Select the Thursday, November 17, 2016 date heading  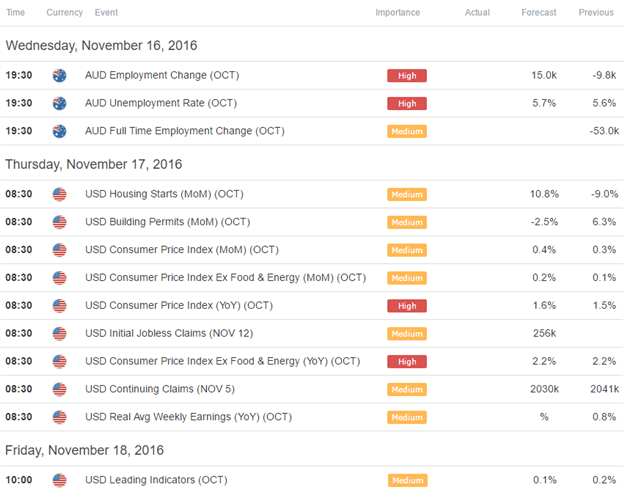(x=94, y=164)
